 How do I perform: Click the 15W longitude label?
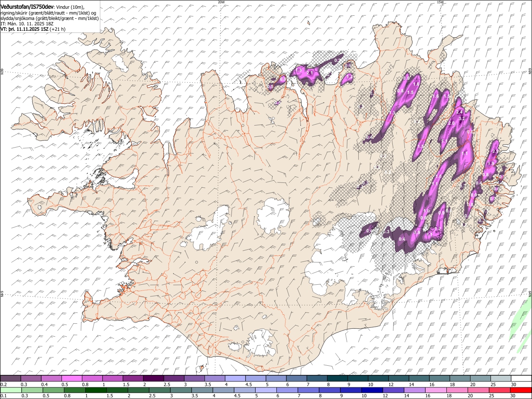click(x=440, y=2)
